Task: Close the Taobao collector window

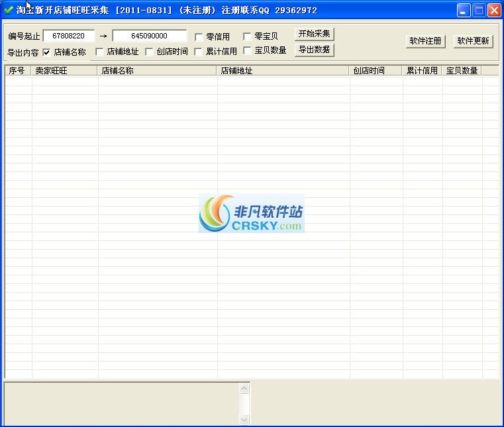Action: [x=494, y=11]
